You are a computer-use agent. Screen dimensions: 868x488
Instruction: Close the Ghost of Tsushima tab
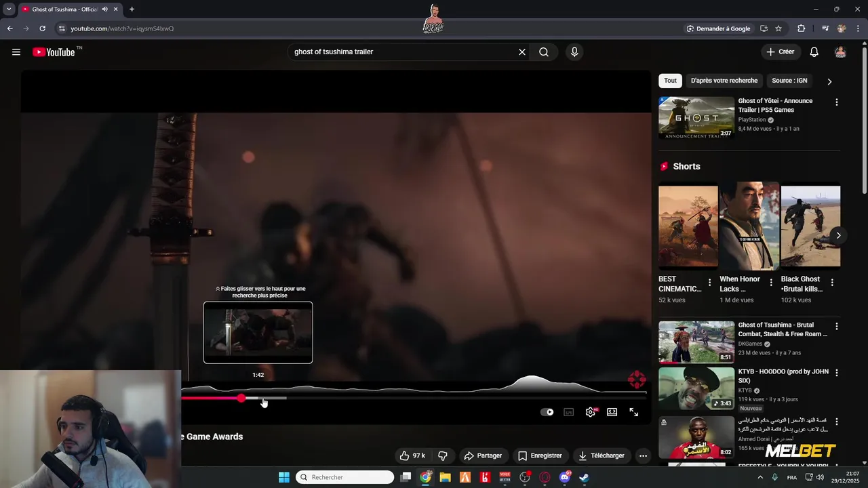115,9
